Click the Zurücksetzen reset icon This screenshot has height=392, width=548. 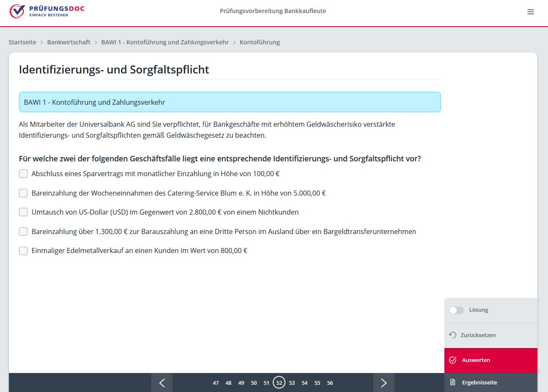tap(452, 335)
